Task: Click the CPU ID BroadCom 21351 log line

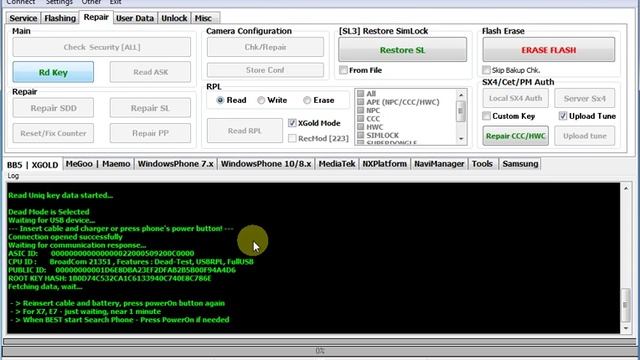Action: coord(131,262)
